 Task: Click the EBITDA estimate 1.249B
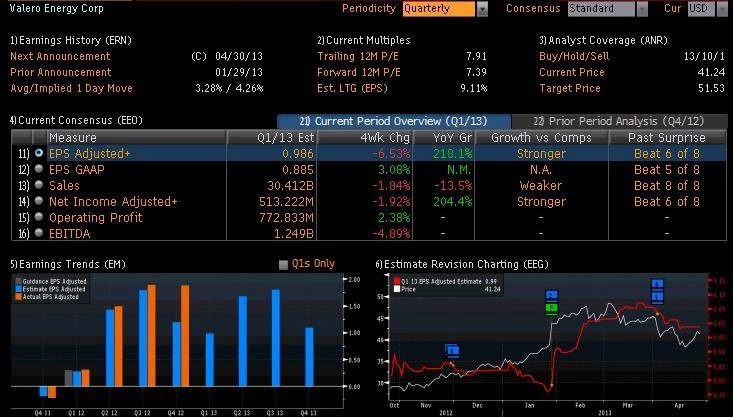click(x=294, y=234)
